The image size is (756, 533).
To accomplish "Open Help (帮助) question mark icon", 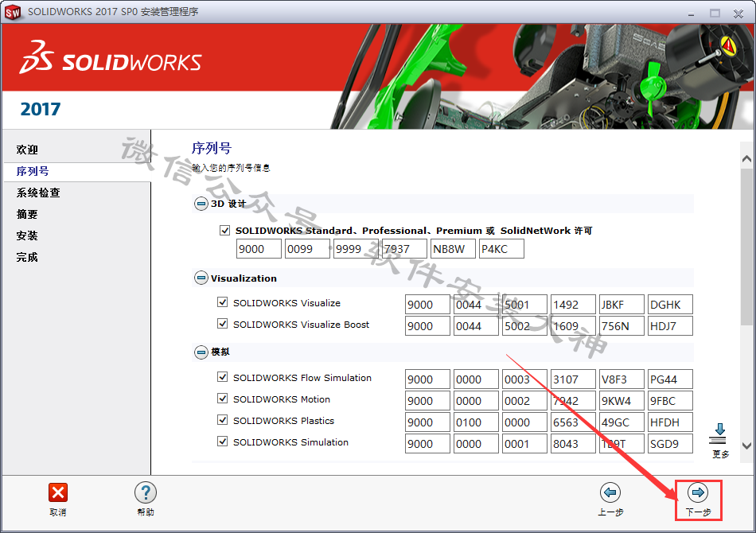I will point(146,492).
